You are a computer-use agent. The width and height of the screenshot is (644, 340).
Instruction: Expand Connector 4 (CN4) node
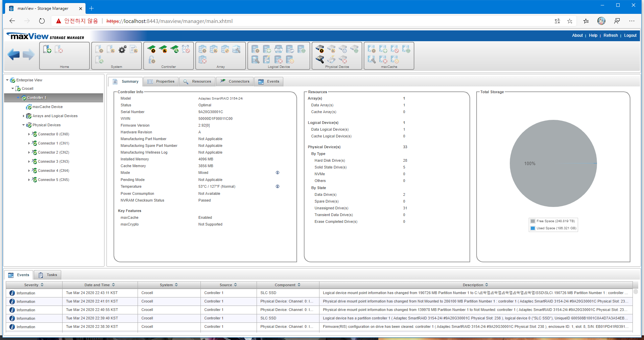click(x=29, y=171)
